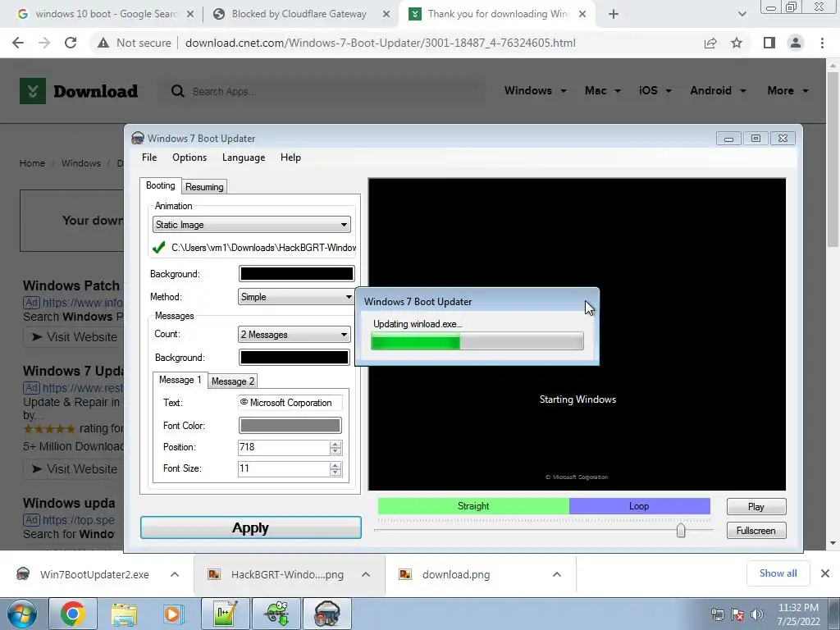This screenshot has width=840, height=630.
Task: Open the Chrome profile avatar icon
Action: click(796, 43)
